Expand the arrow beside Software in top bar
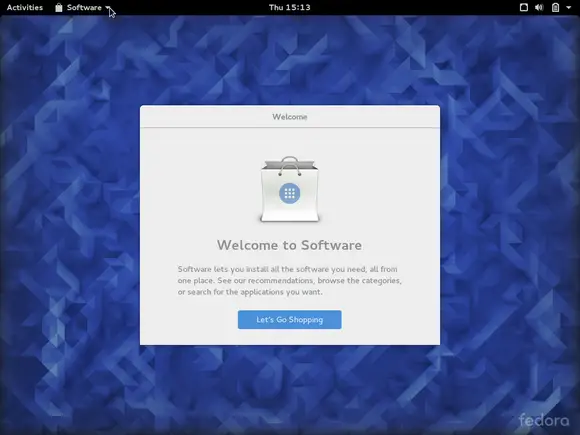This screenshot has height=435, width=580. coord(107,7)
